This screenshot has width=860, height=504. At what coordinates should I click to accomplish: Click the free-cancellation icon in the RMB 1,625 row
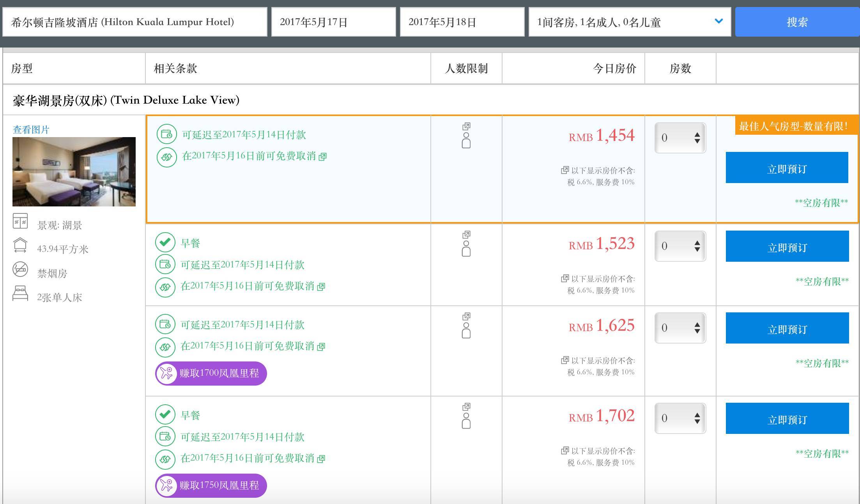click(165, 347)
